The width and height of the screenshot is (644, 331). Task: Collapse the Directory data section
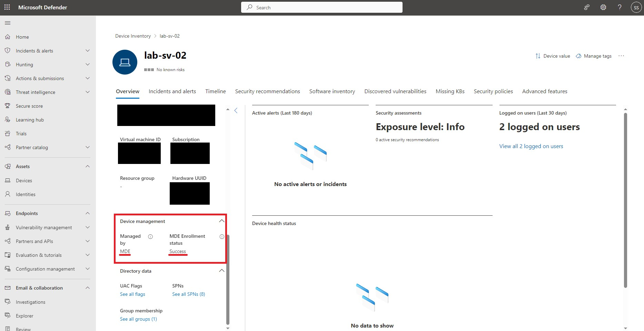(x=222, y=271)
